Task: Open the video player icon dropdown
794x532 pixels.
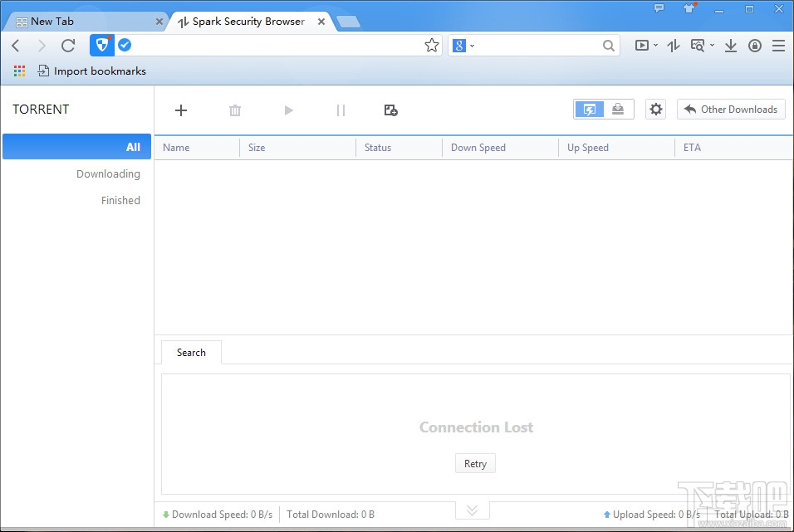Action: tap(645, 46)
